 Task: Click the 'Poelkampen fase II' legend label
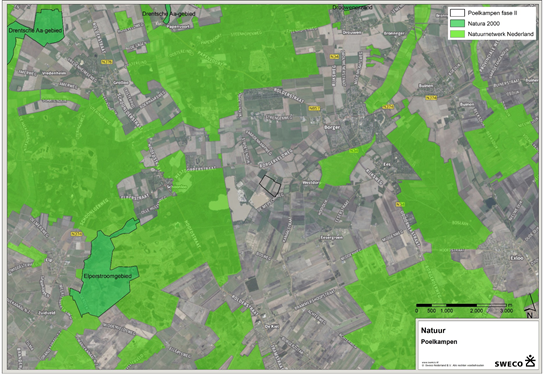[492, 13]
